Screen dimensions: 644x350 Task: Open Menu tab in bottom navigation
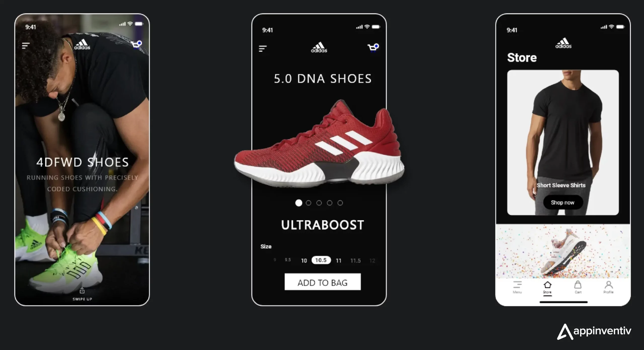pos(517,287)
